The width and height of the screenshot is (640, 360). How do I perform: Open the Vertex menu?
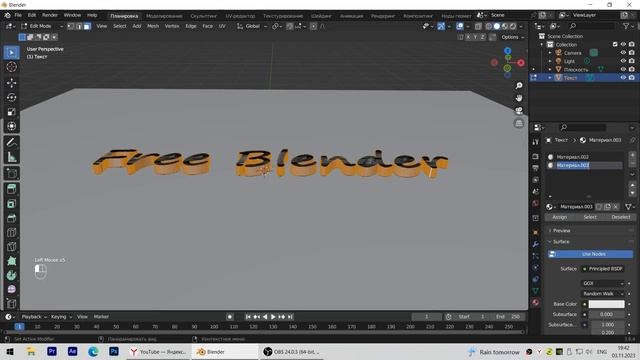172,26
